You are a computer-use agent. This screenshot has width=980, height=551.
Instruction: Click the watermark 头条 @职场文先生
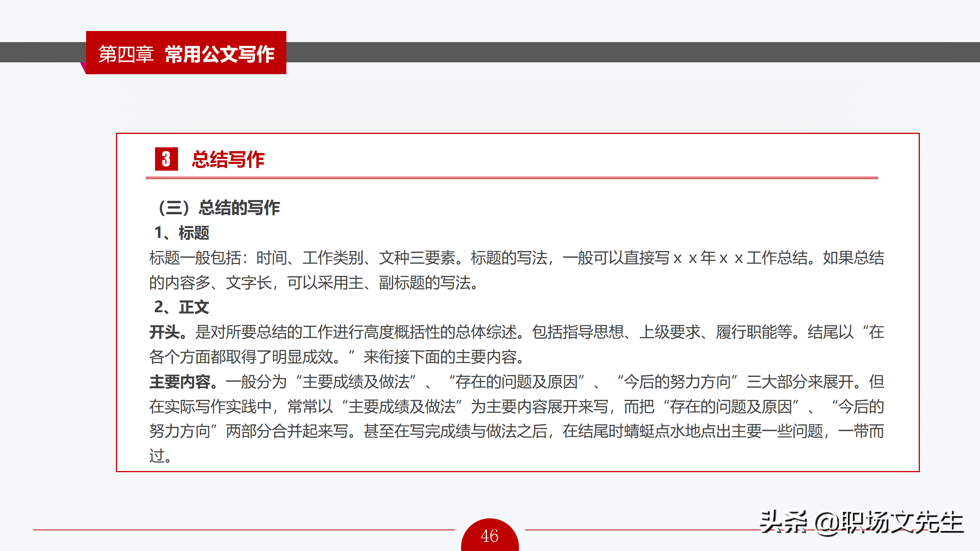point(861,522)
